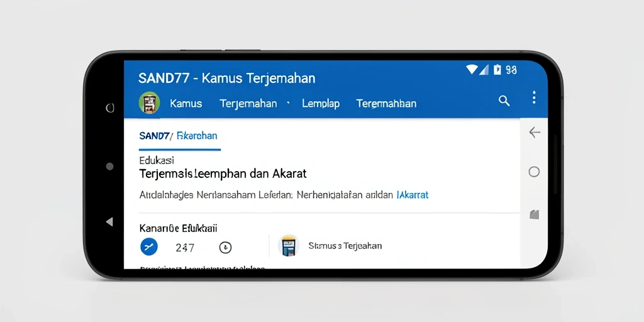Open the Skmus Terjeahan thumbnail icon
Image resolution: width=644 pixels, height=322 pixels.
288,246
